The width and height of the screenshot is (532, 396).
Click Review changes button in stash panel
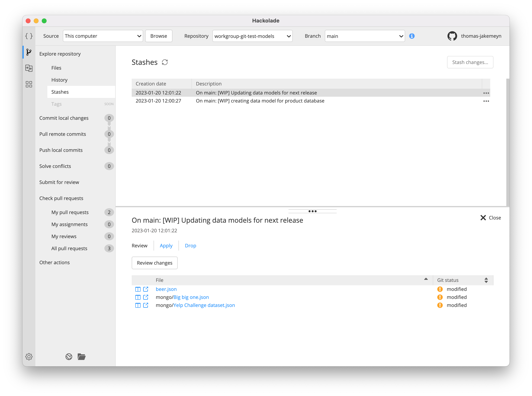[x=155, y=262]
